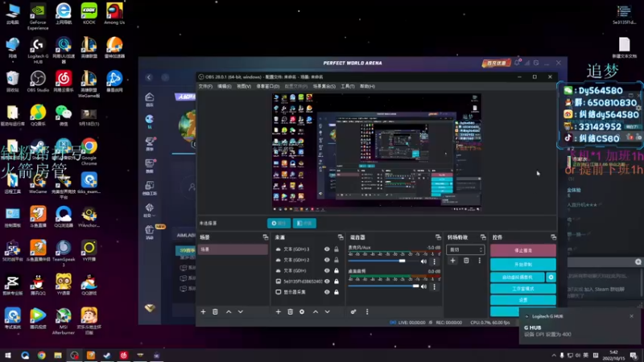Hide the display capture source
This screenshot has width=644, height=362.
[x=327, y=292]
